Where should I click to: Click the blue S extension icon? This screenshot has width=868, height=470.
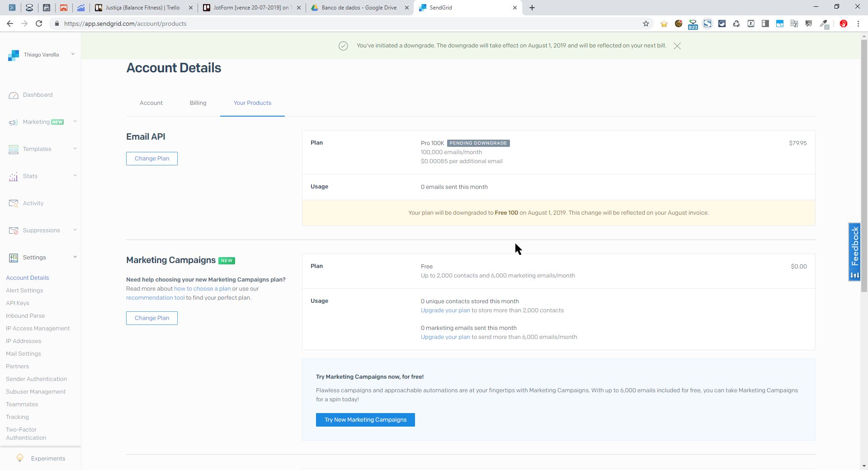click(708, 23)
